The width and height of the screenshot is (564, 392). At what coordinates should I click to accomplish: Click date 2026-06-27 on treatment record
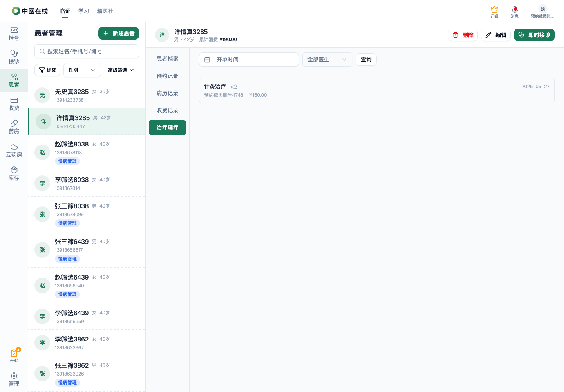tap(535, 87)
